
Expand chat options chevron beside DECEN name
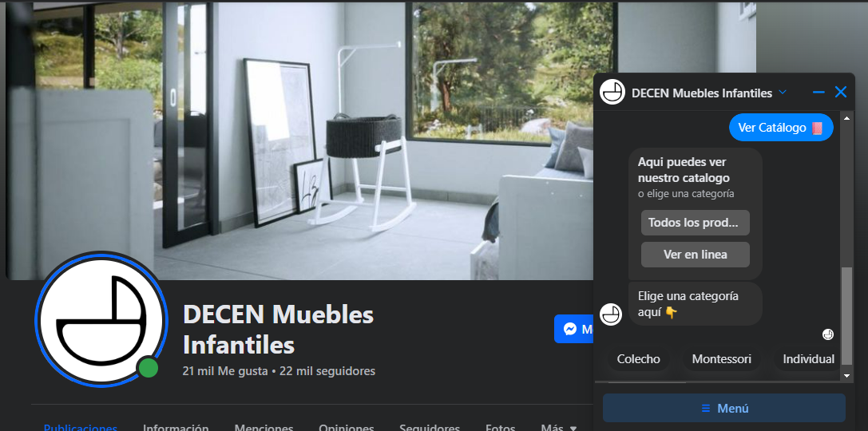pyautogui.click(x=783, y=92)
